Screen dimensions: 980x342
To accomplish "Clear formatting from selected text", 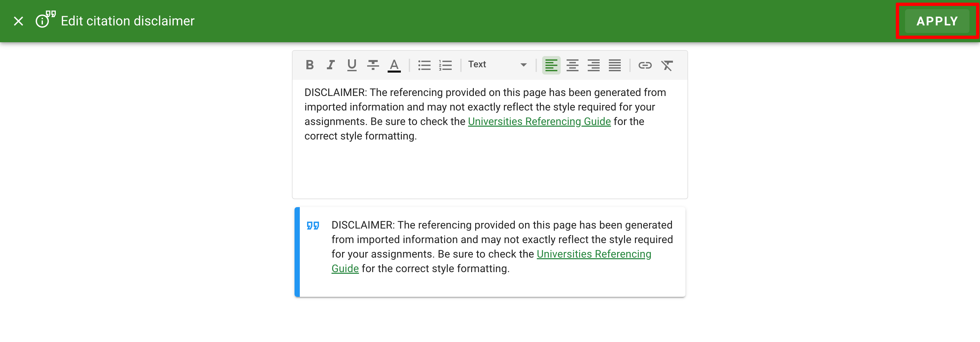I will (667, 65).
